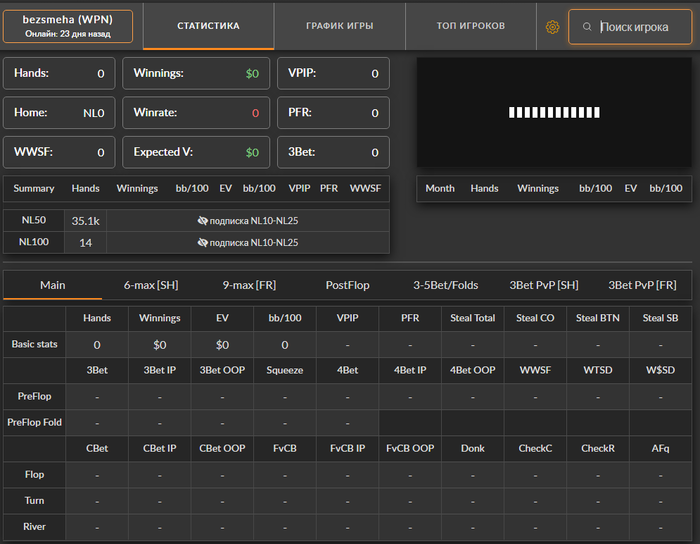700x544 pixels.
Task: Click the AFq column header
Action: [x=660, y=448]
